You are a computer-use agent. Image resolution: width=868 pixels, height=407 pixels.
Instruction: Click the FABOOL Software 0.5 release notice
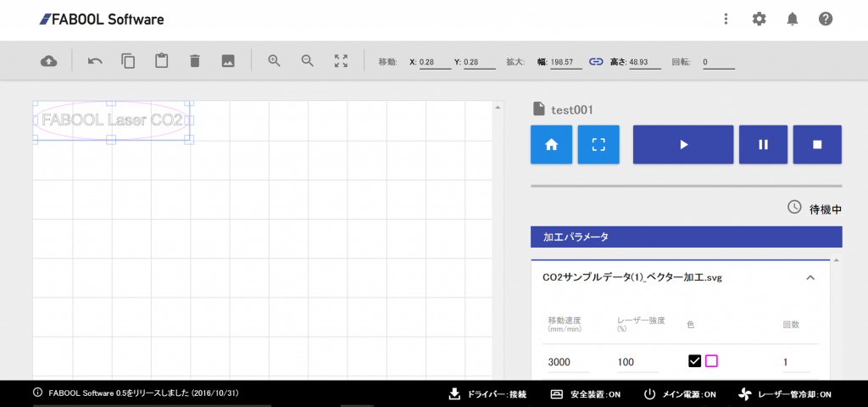[x=143, y=393]
